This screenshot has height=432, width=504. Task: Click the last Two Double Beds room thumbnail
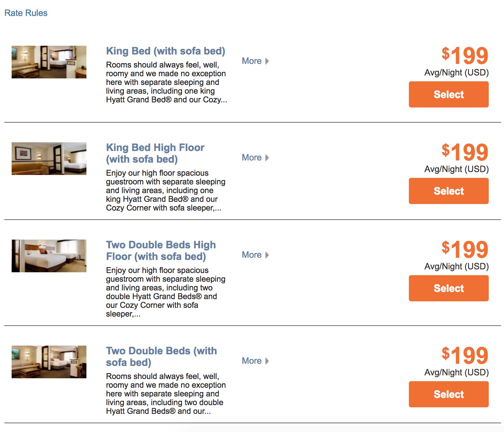coord(49,362)
